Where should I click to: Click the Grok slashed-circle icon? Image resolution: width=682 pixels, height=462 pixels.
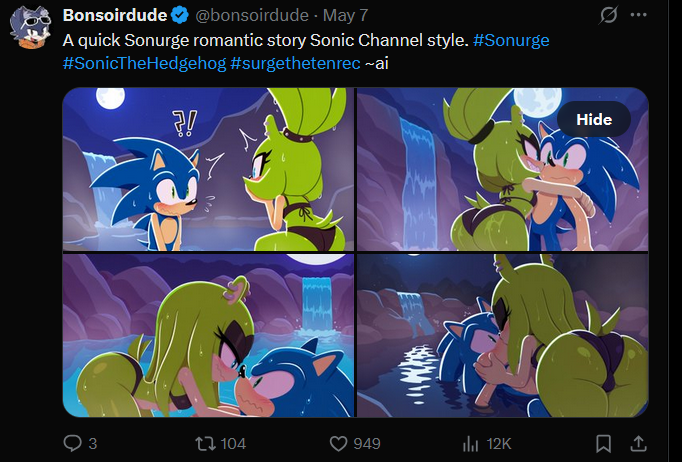coord(608,15)
